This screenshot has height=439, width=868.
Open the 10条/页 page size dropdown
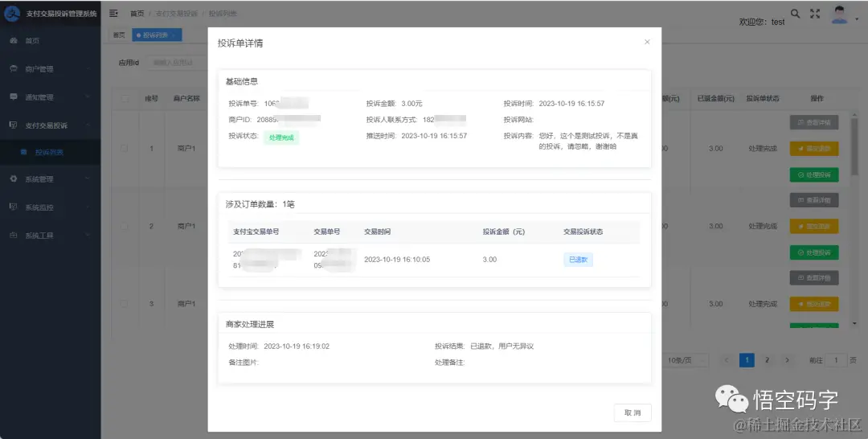click(684, 360)
